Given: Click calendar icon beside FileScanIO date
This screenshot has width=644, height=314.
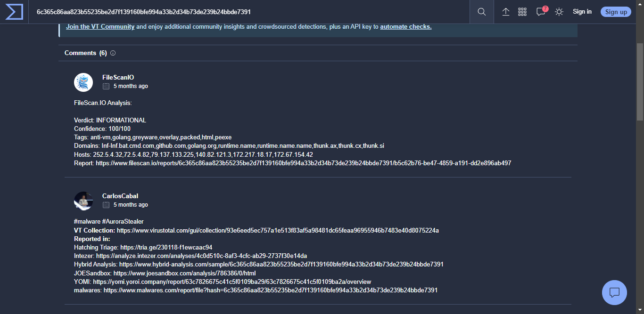Looking at the screenshot, I should click(x=106, y=86).
